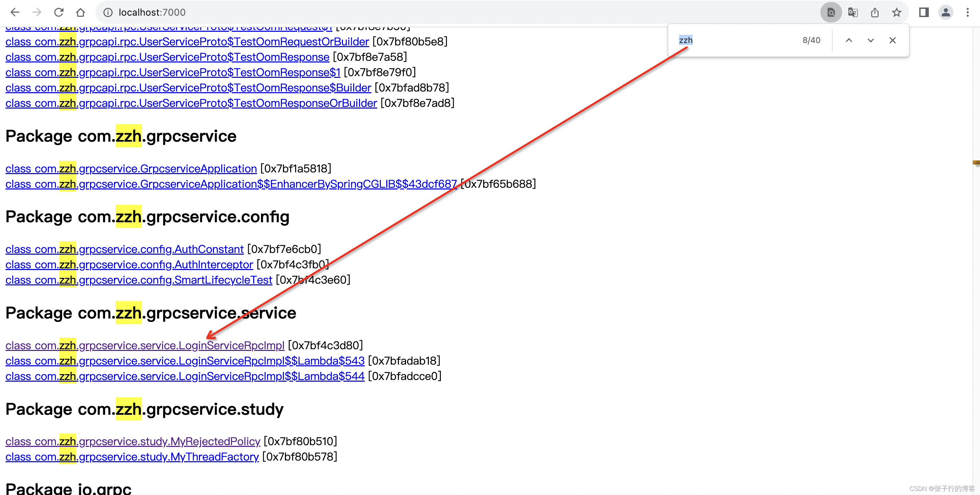The width and height of the screenshot is (980, 495).
Task: View site information icon in address bar
Action: tap(108, 13)
